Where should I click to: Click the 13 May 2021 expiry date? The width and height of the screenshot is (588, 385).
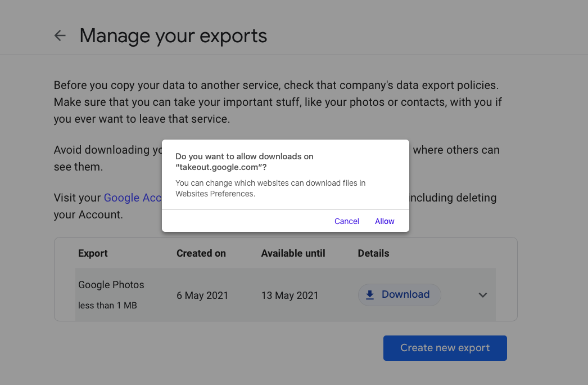point(290,296)
